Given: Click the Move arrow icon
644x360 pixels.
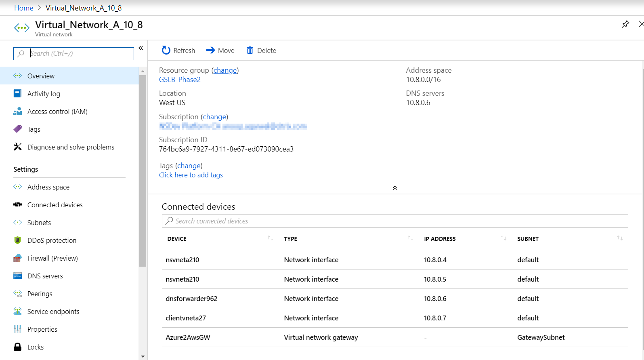Looking at the screenshot, I should 210,50.
